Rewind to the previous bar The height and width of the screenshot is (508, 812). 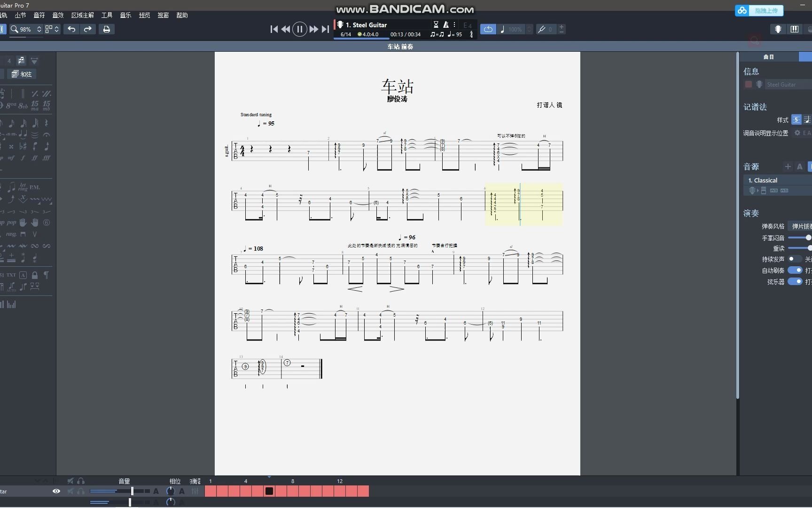286,29
